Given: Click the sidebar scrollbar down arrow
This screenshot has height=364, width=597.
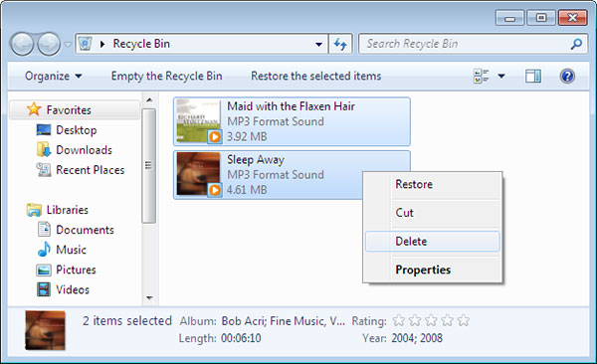Looking at the screenshot, I should click(149, 297).
